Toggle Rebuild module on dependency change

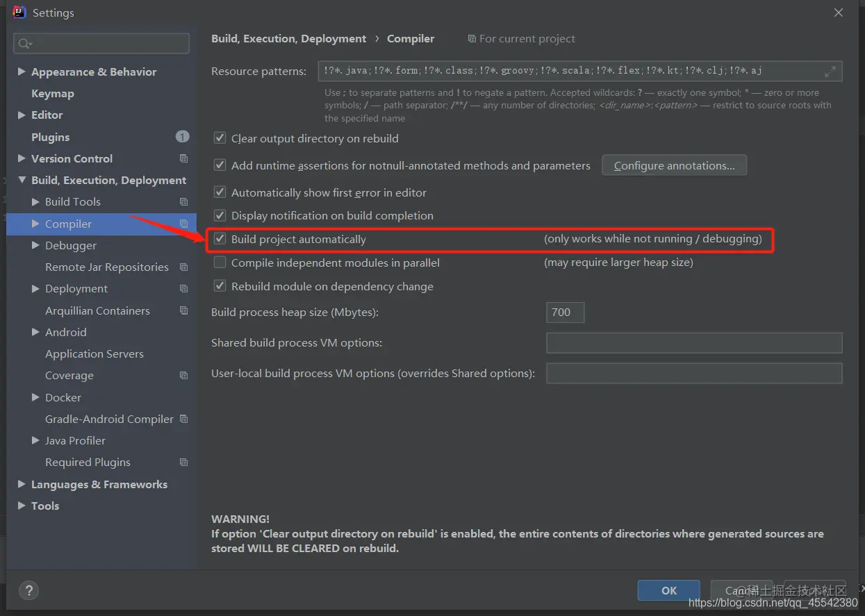click(x=220, y=286)
